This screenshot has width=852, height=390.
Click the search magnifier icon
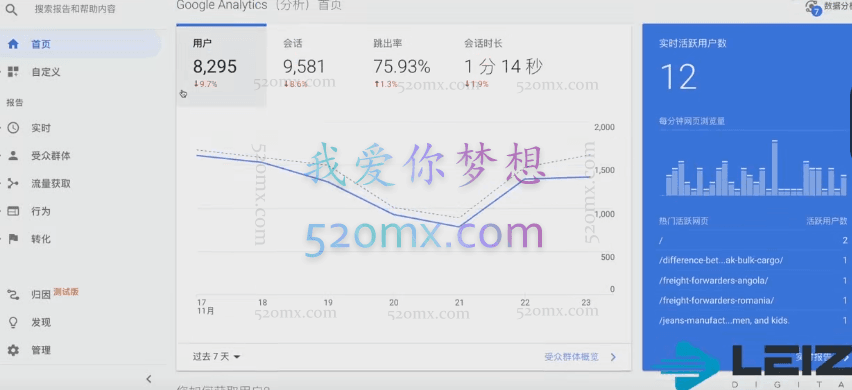[11, 9]
